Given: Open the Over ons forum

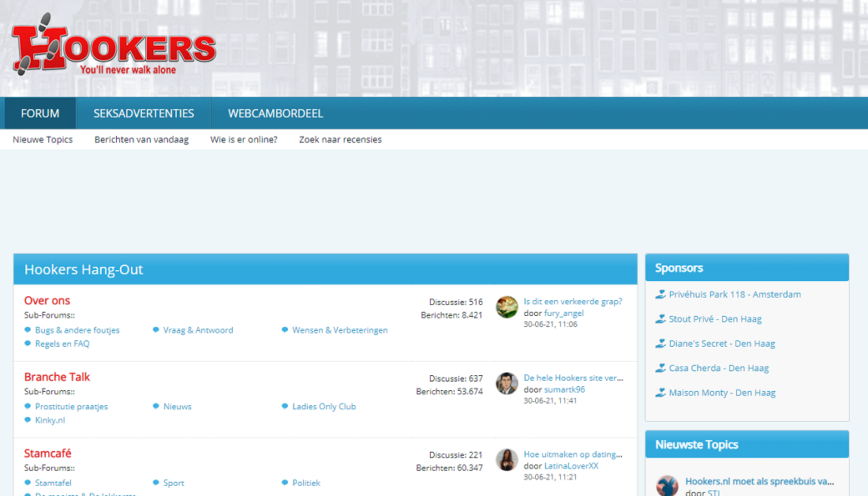Looking at the screenshot, I should coord(47,300).
